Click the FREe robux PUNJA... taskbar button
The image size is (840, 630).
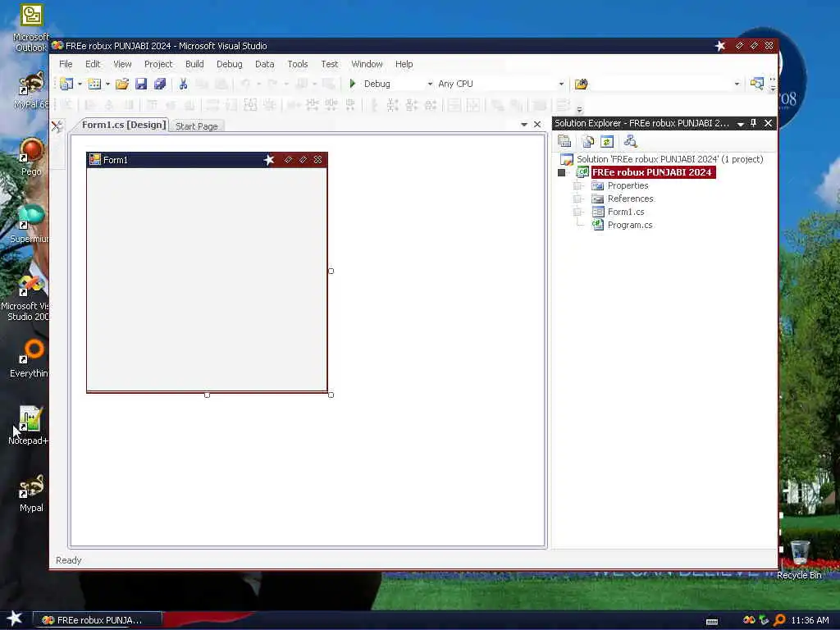pos(98,620)
